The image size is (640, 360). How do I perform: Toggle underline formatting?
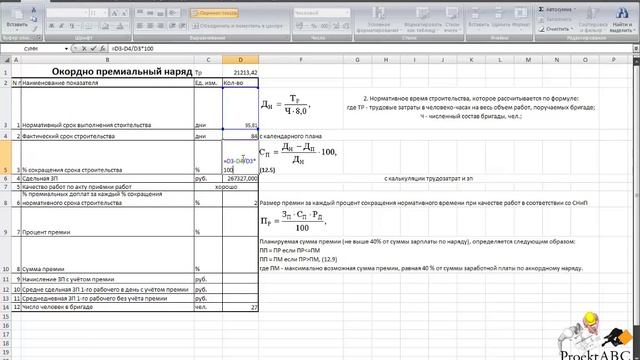(72, 26)
